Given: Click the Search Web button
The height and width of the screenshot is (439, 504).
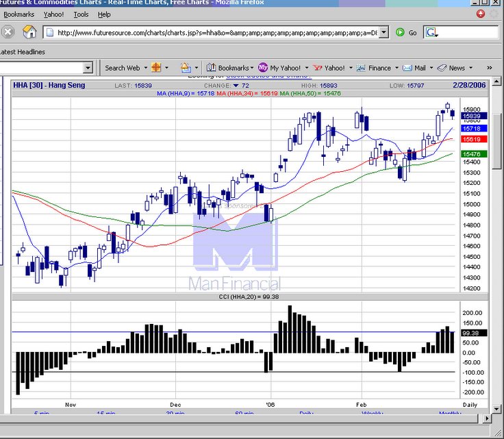Looking at the screenshot, I should tap(123, 68).
